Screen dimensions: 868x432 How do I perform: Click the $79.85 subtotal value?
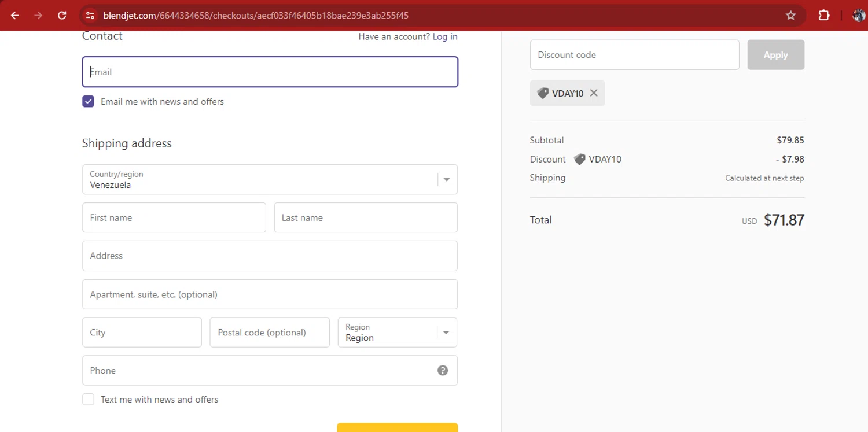(x=790, y=140)
